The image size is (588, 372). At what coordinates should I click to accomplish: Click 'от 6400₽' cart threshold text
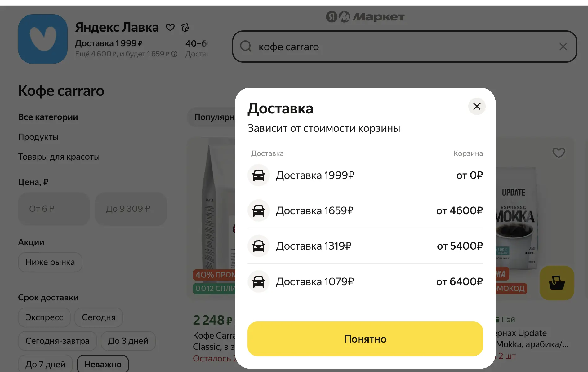click(x=459, y=282)
